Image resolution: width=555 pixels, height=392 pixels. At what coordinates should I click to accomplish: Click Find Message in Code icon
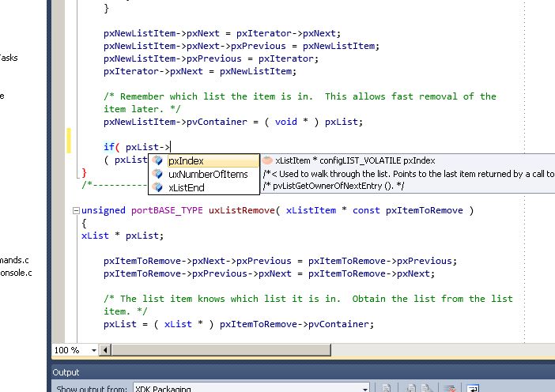(387, 388)
